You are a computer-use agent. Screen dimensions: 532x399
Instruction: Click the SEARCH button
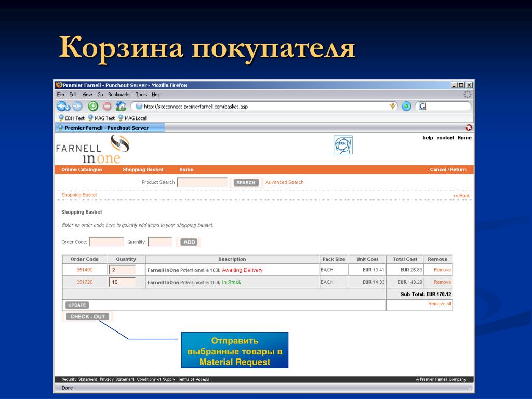(x=246, y=182)
